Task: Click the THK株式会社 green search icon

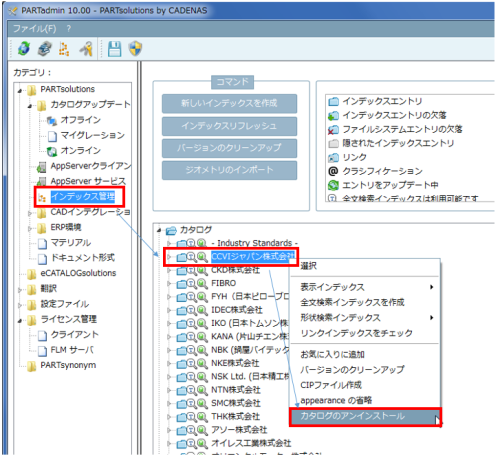Action: click(202, 417)
